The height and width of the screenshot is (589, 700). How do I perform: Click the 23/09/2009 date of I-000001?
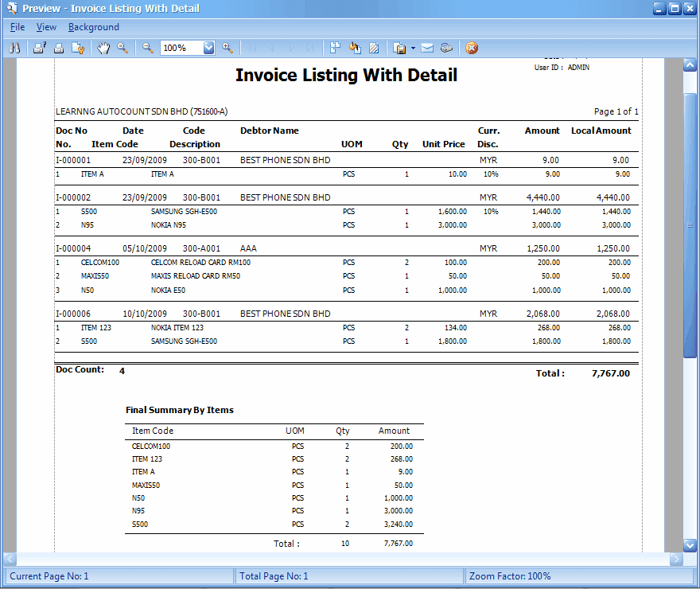tap(145, 160)
